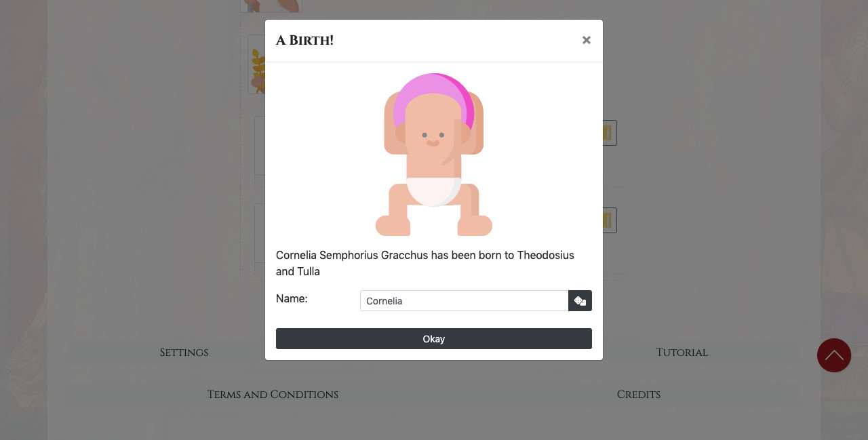Click the birth announcement text for Cornelia

point(425,263)
